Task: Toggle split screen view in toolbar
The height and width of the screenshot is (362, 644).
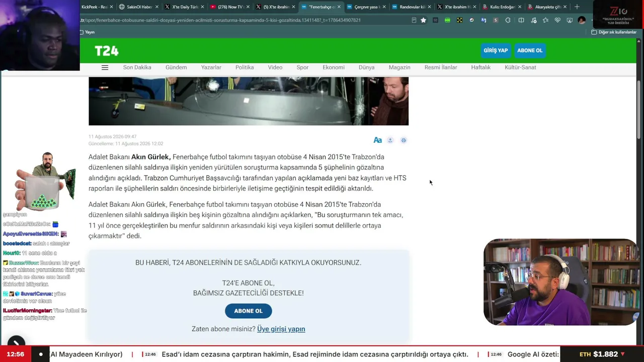Action: 521,20
